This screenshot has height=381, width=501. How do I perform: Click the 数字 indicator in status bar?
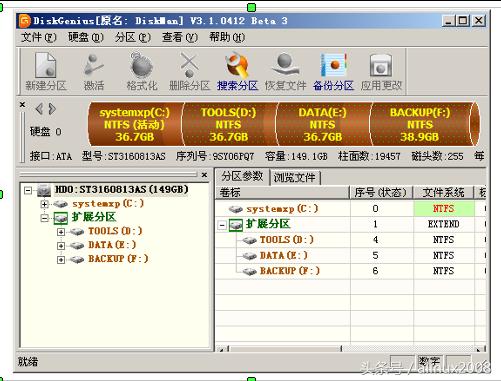pyautogui.click(x=429, y=361)
